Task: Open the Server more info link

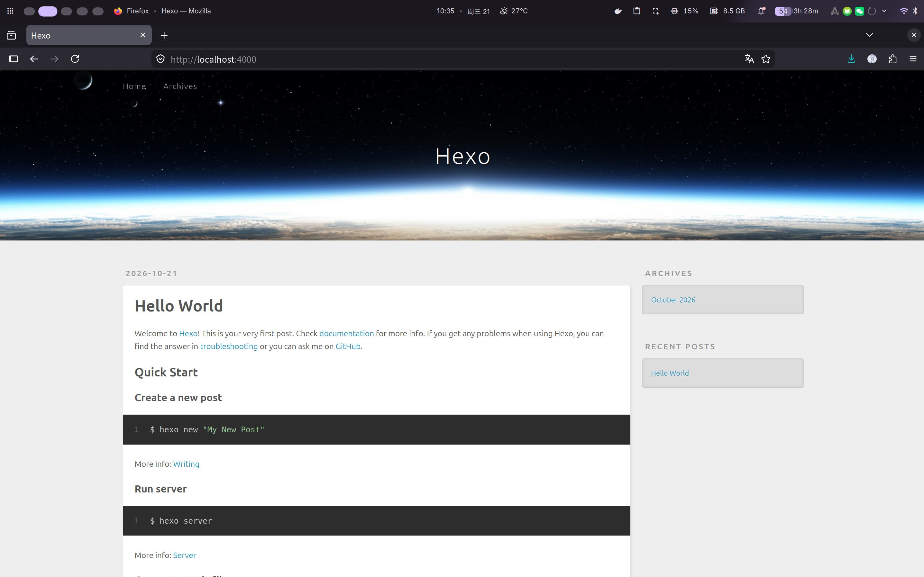Action: click(x=184, y=555)
